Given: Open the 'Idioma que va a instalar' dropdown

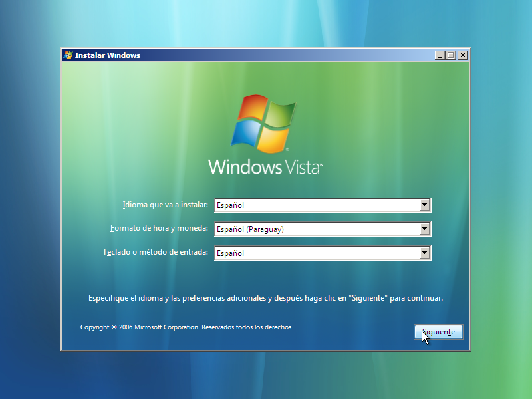Looking at the screenshot, I should (x=425, y=205).
